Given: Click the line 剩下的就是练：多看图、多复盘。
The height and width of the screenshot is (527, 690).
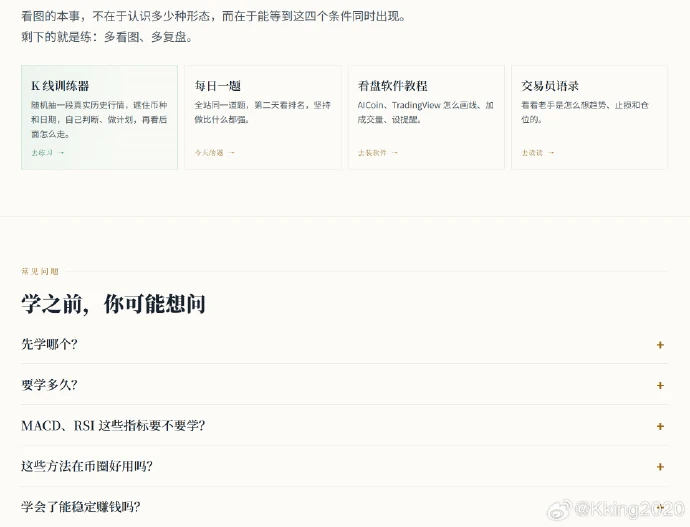Looking at the screenshot, I should 107,37.
